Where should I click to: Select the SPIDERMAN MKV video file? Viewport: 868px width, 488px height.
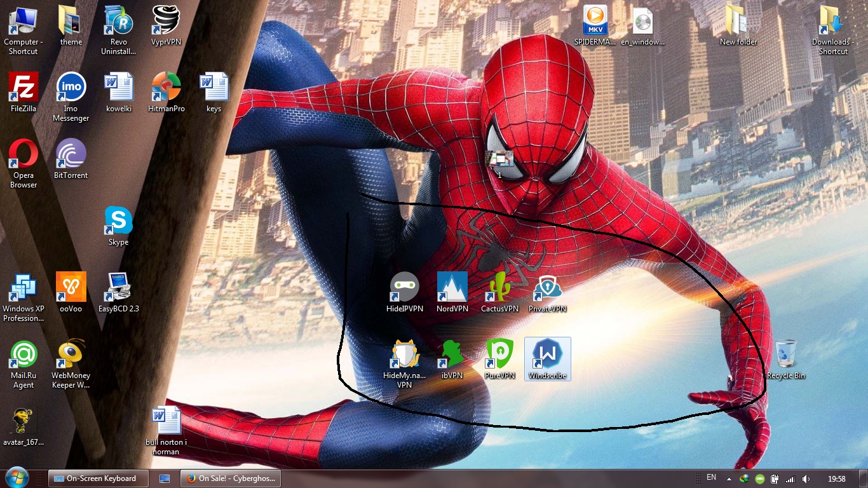[x=595, y=25]
